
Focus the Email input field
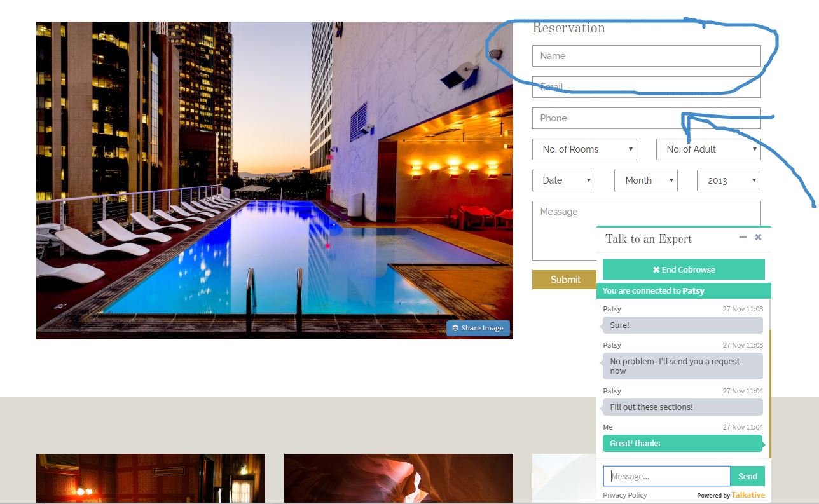pos(646,87)
